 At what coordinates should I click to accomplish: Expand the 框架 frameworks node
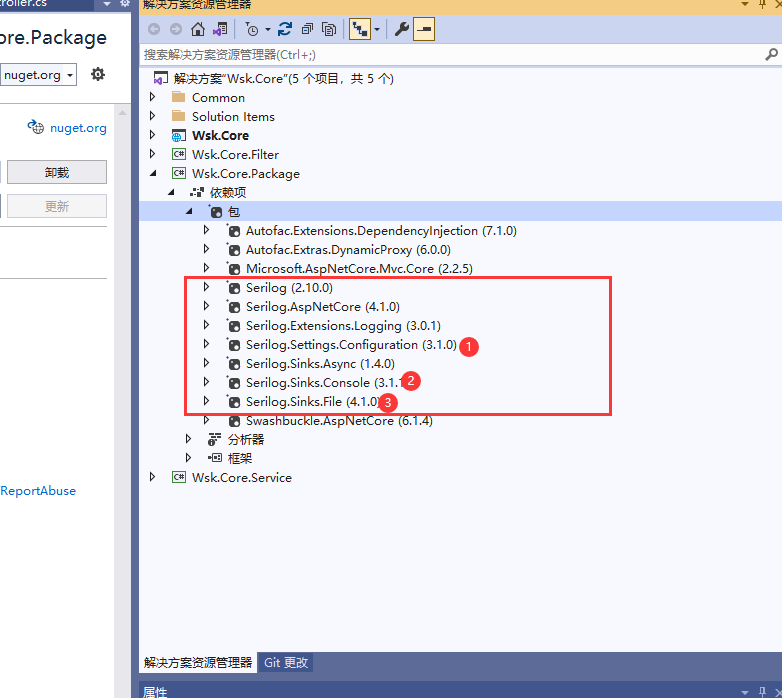tap(189, 458)
